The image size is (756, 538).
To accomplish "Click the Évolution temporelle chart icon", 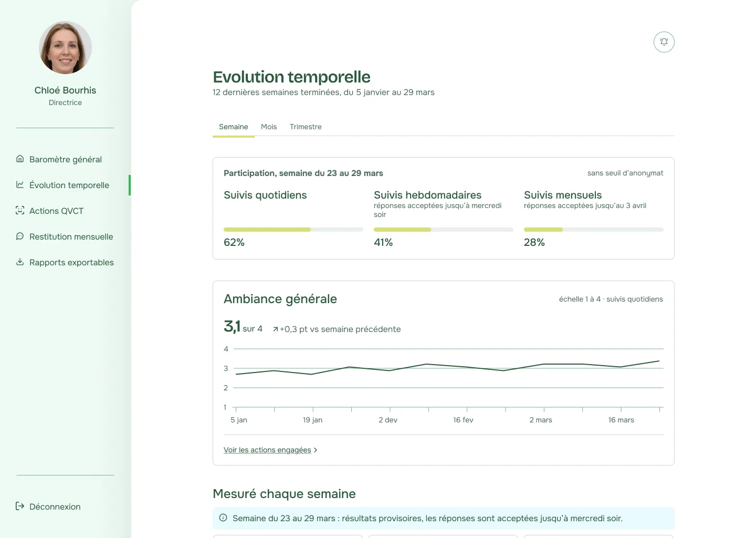I will (x=20, y=184).
